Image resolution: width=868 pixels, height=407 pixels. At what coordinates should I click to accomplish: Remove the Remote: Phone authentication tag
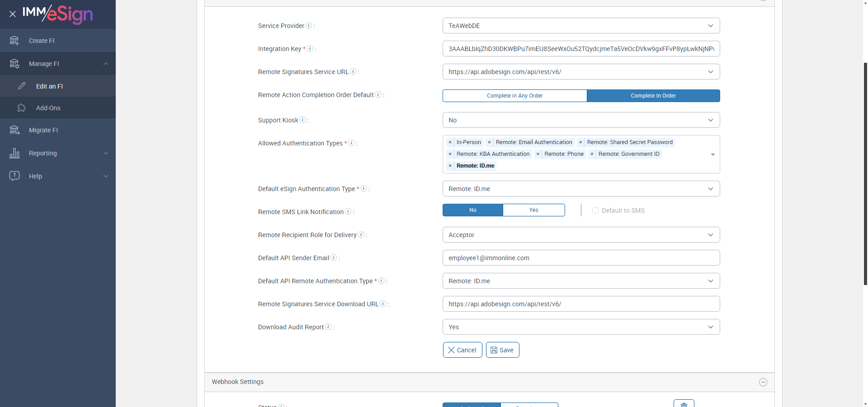click(x=538, y=154)
